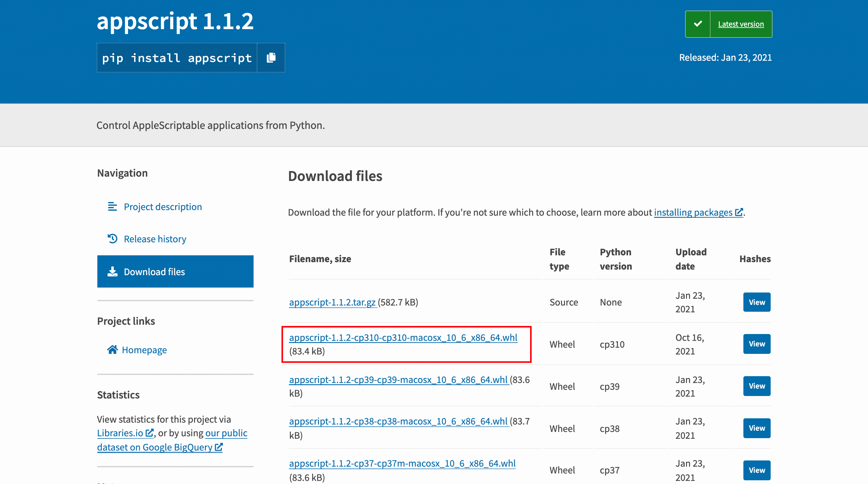Download the cp38 macosx wheel file
This screenshot has height=484, width=868.
(398, 421)
